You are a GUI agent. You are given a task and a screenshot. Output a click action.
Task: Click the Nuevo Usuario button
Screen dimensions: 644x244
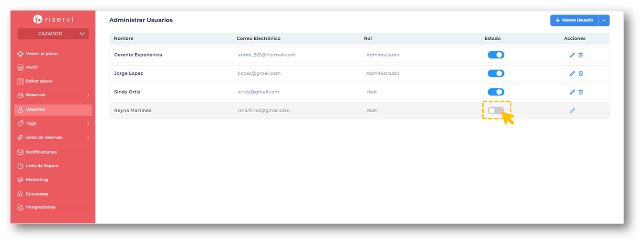pyautogui.click(x=574, y=20)
